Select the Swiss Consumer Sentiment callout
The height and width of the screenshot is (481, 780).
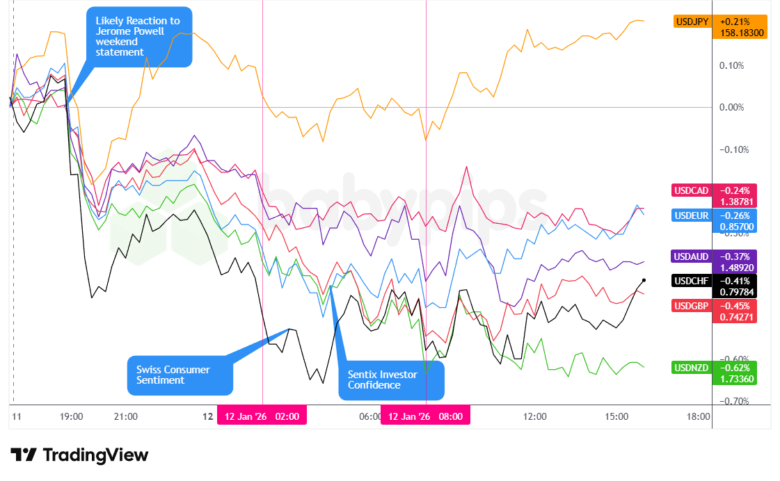pyautogui.click(x=180, y=375)
